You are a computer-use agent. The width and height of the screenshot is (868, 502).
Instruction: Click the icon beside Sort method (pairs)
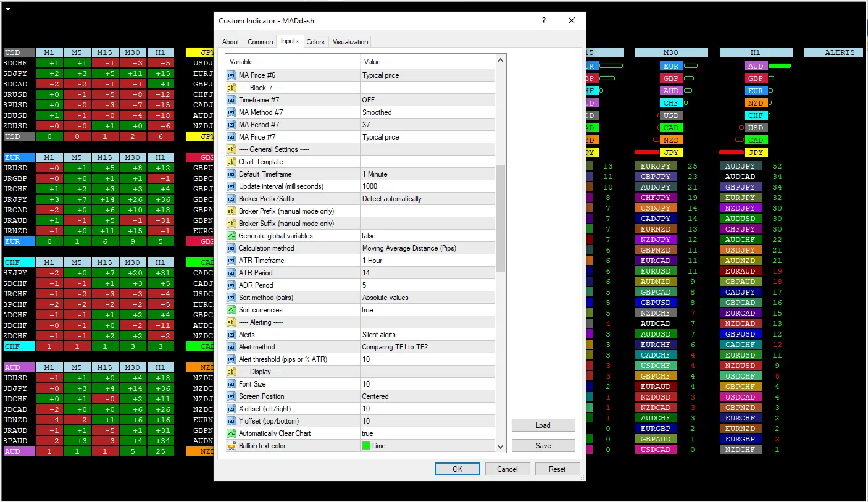232,298
